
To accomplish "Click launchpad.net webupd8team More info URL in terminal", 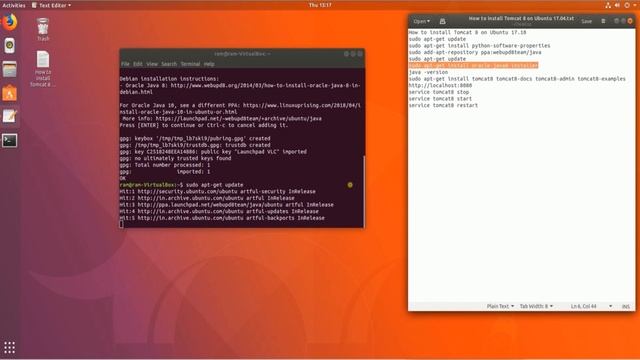I will [239, 119].
